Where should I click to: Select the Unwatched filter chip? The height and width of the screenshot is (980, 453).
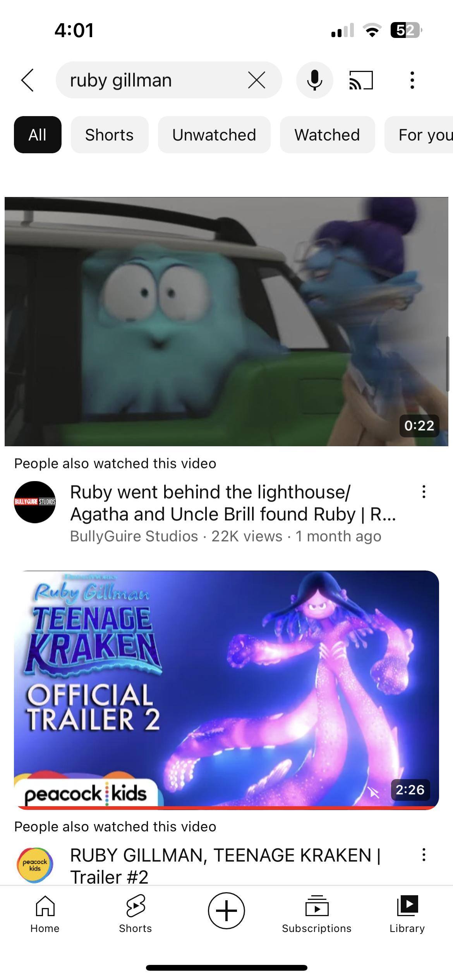(x=214, y=135)
